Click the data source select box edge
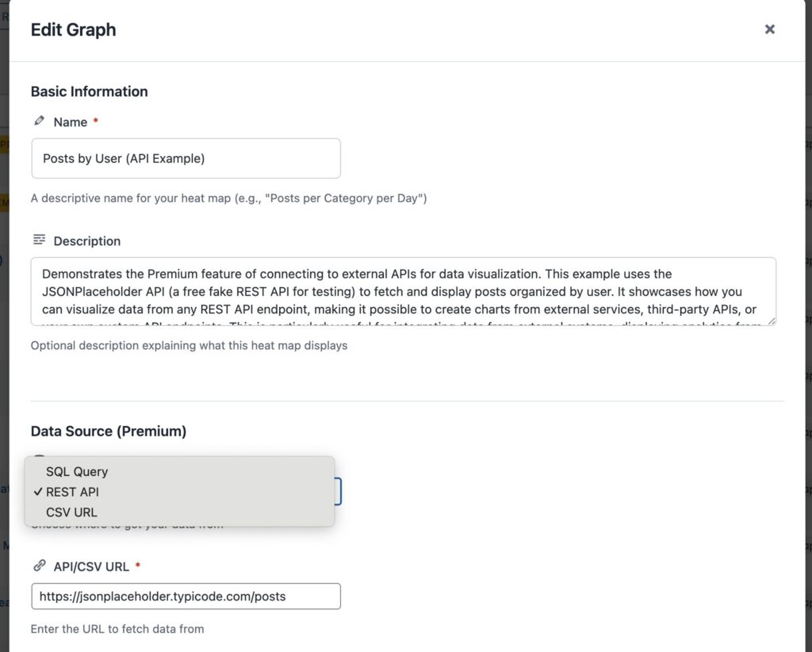 [x=339, y=492]
